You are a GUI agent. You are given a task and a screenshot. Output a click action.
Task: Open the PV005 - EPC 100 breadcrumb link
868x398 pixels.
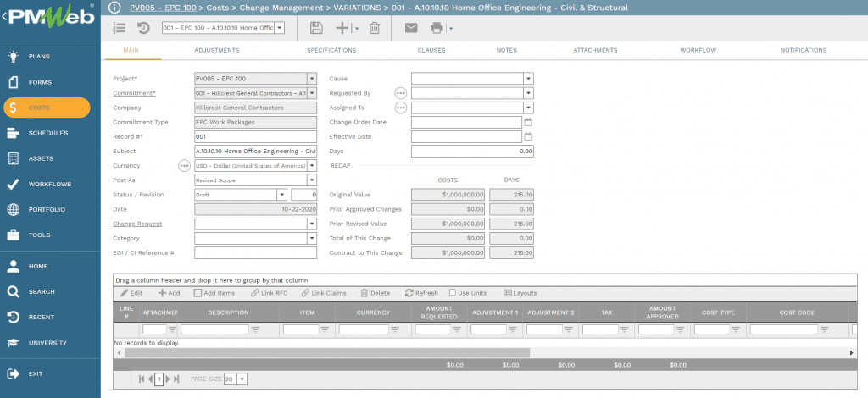point(163,8)
